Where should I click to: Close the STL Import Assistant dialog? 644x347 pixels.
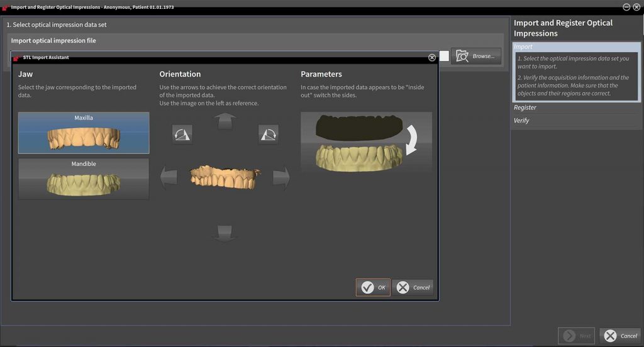tap(432, 57)
